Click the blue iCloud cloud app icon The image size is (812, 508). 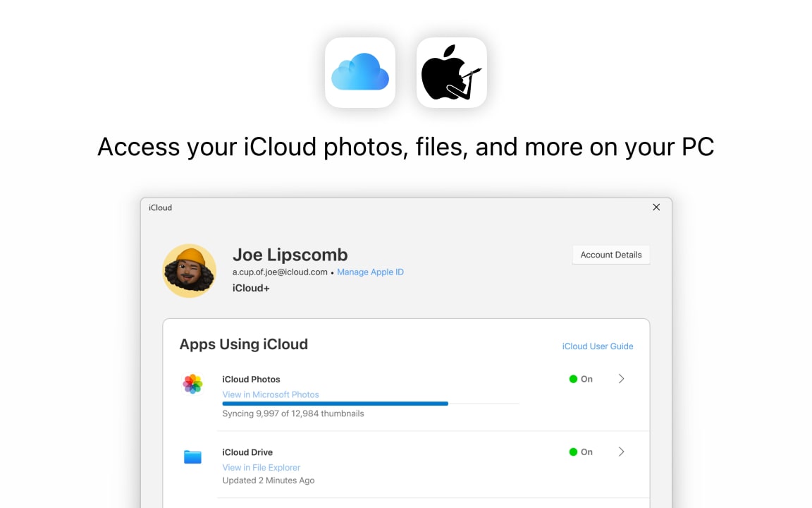359,73
